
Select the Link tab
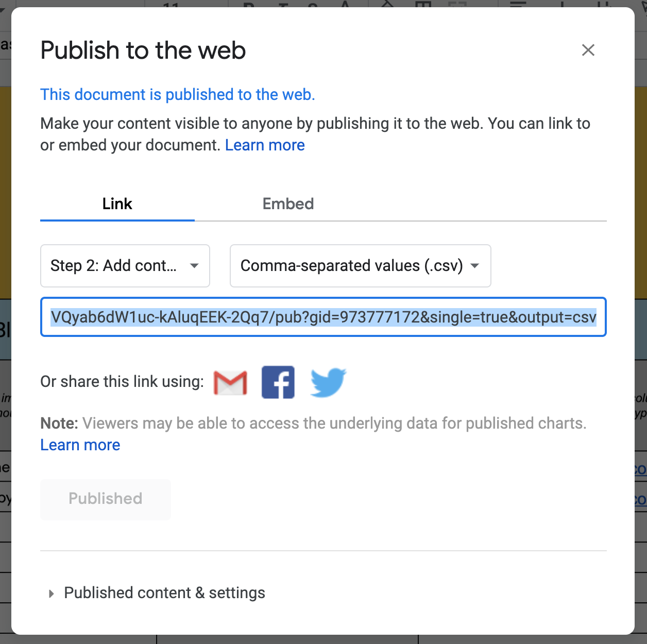[x=117, y=204]
